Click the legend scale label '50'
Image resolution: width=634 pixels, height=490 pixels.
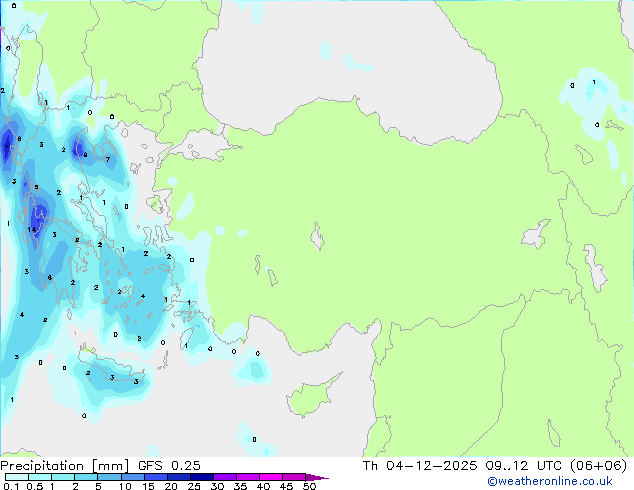309,486
